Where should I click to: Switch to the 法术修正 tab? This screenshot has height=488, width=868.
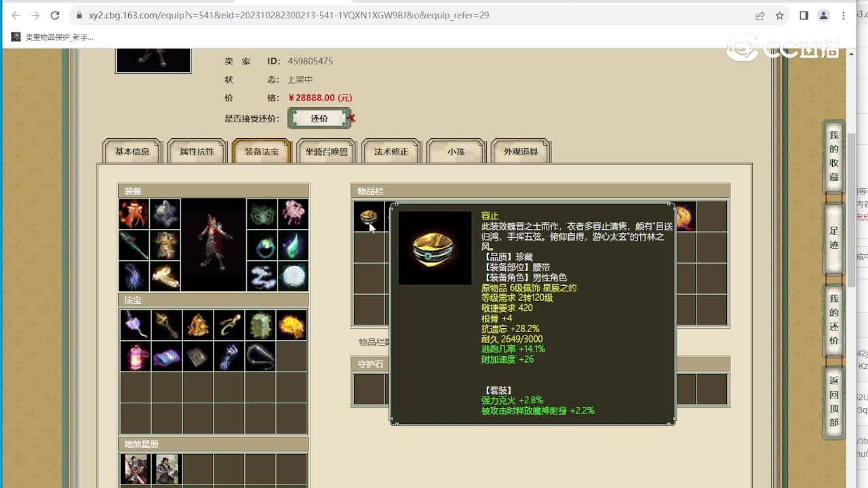(391, 151)
